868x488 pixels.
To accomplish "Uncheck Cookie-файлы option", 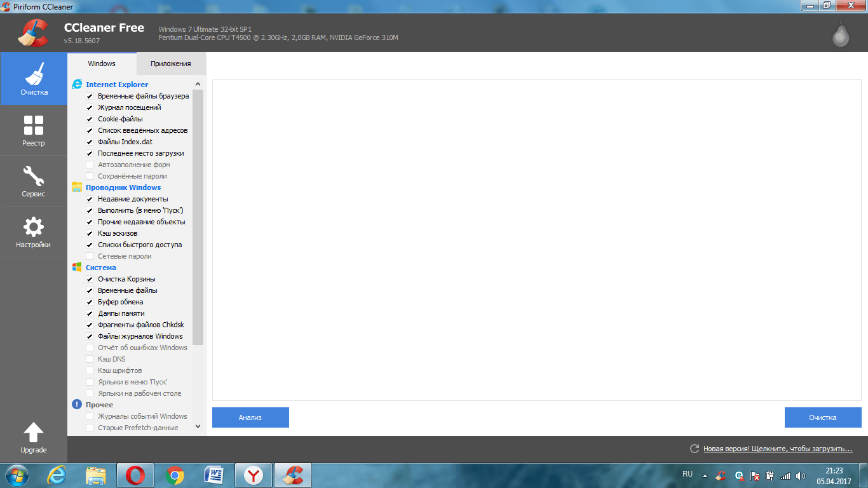I will click(90, 119).
